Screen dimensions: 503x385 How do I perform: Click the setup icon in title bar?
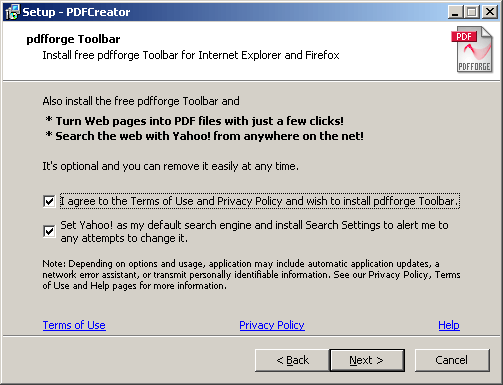[x=13, y=12]
